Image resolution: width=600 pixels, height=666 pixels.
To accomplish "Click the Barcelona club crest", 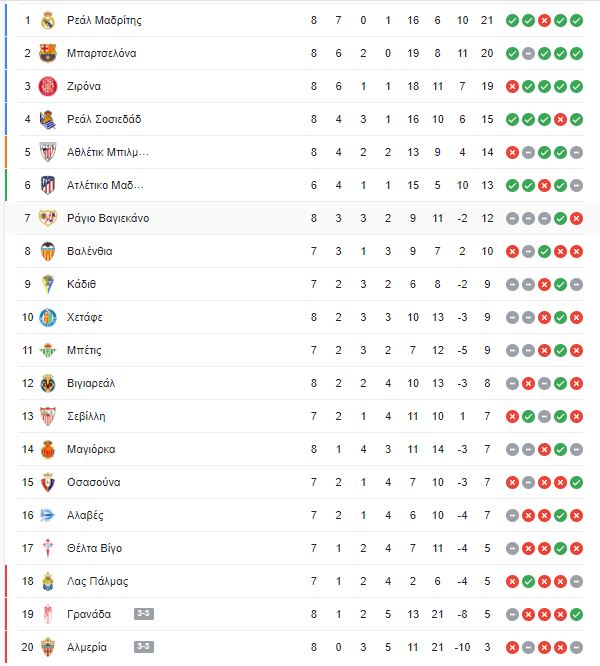I will 48,53.
